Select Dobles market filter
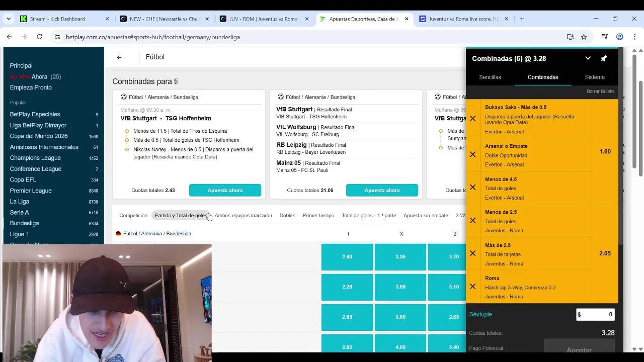Screen dimensions: 644x362 pyautogui.click(x=287, y=215)
